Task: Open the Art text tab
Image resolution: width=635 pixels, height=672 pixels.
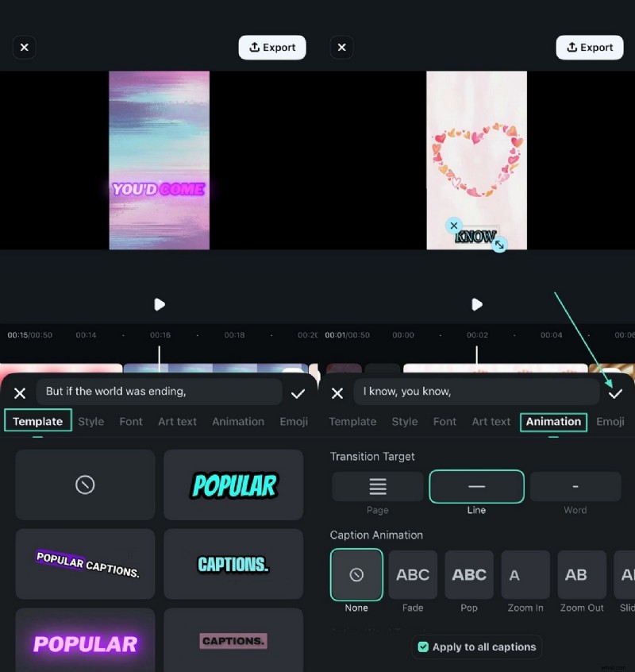Action: (177, 422)
